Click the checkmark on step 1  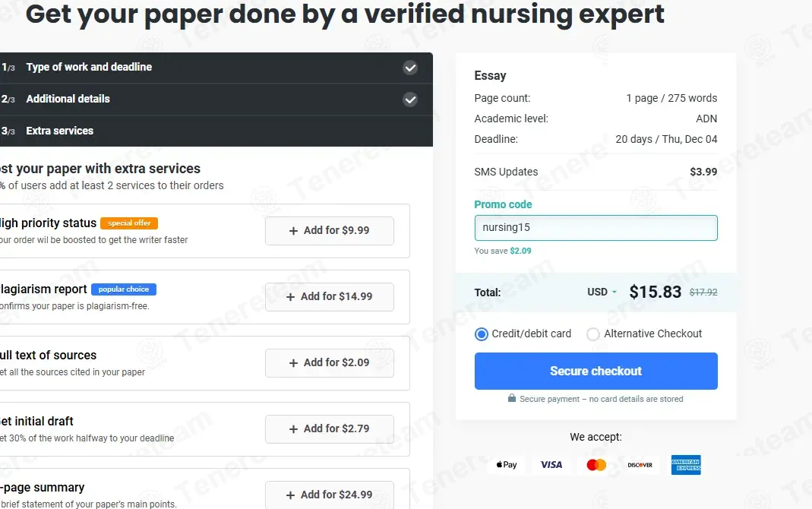click(410, 68)
